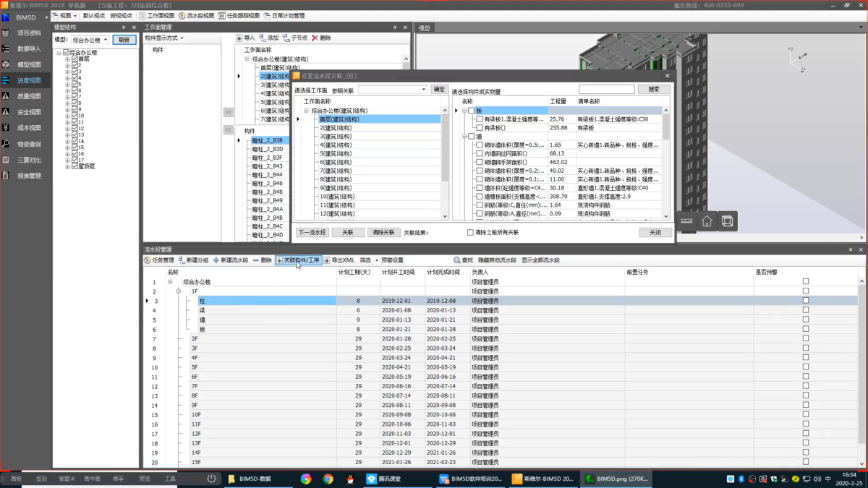Click the box view icon in the model viewport
The width and height of the screenshot is (868, 488).
tap(727, 222)
